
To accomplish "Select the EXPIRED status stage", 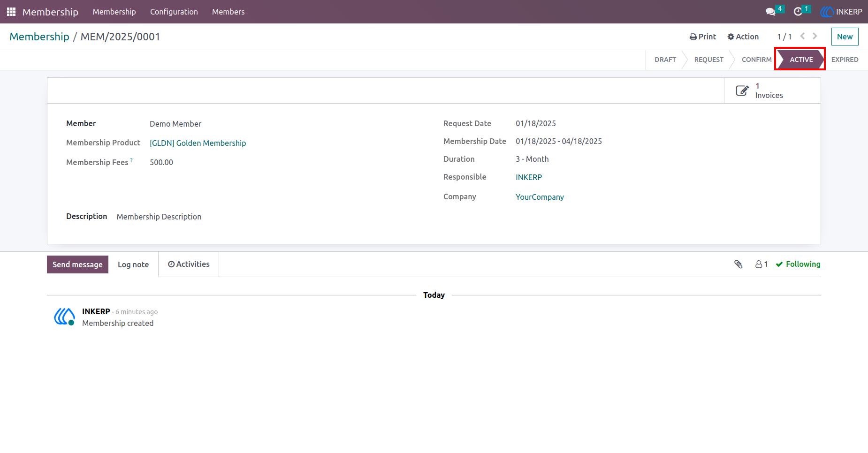I will (x=845, y=60).
